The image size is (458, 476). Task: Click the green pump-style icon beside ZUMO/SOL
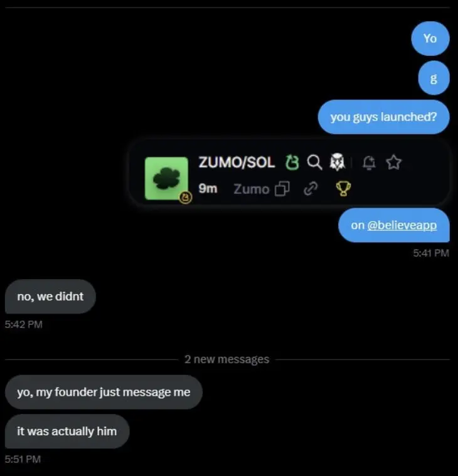292,162
